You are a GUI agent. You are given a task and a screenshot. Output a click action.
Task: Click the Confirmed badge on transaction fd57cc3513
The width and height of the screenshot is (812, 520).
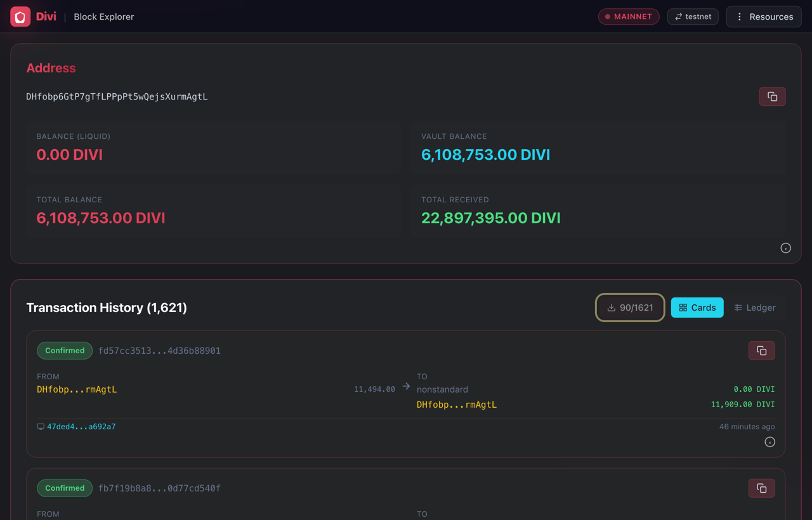click(65, 351)
